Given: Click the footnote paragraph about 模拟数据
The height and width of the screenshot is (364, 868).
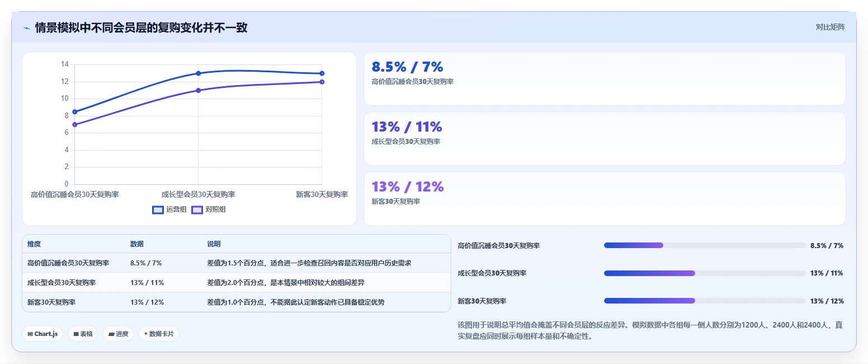Looking at the screenshot, I should pyautogui.click(x=650, y=330).
